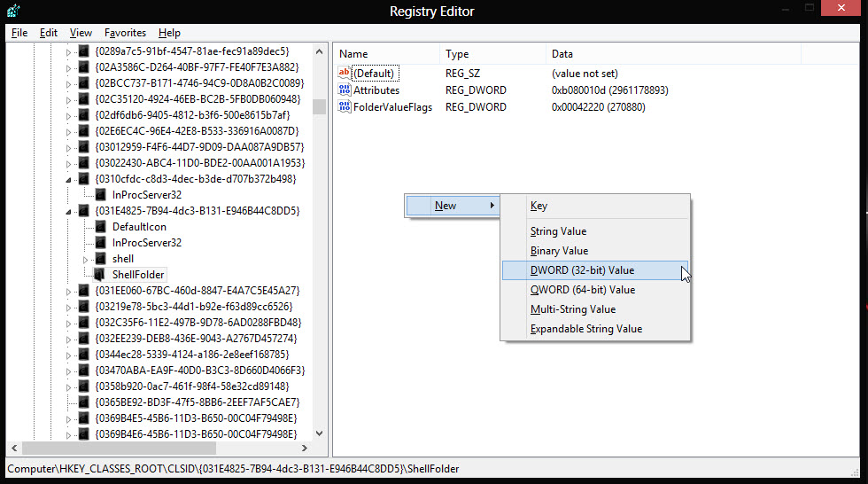Collapse the {0310cfdc-c8d3-4dec-b3de-d707b372b498} key
Screen dimensions: 868x484
click(x=68, y=180)
